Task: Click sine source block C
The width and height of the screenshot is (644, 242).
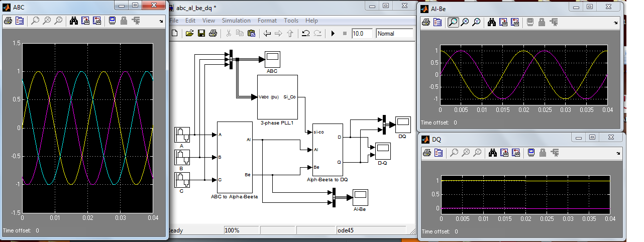Action: [x=182, y=179]
